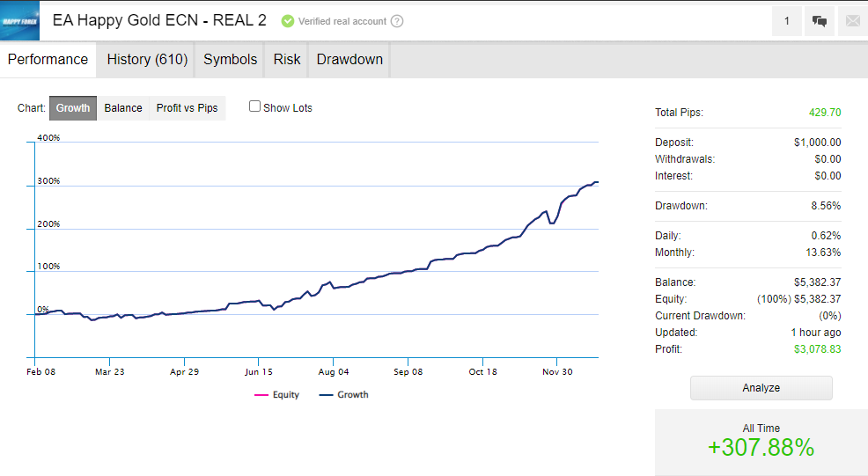Open the discussion chat bubbles icon

tap(820, 21)
